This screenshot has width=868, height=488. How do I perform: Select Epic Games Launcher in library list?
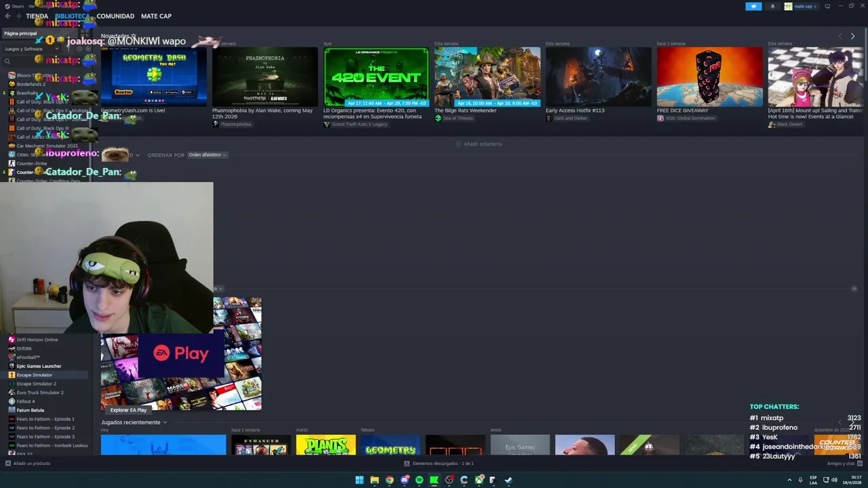[39, 366]
